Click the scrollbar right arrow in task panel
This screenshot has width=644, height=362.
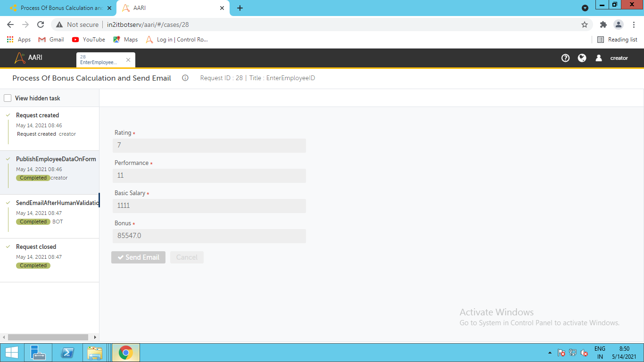coord(95,337)
